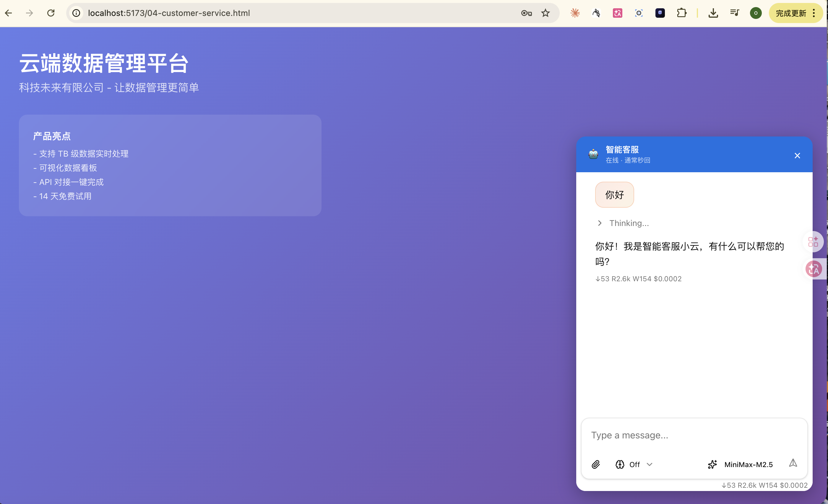
Task: Open the floating grid sparkle widget icon
Action: pyautogui.click(x=813, y=241)
